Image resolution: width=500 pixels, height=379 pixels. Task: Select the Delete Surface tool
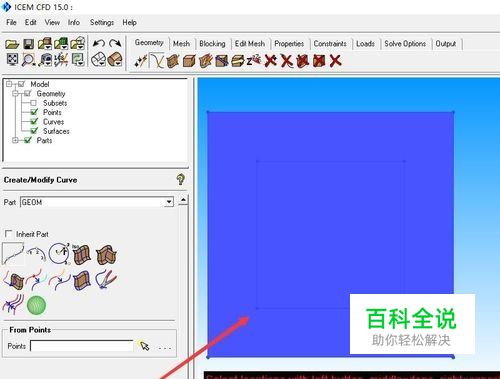(303, 61)
